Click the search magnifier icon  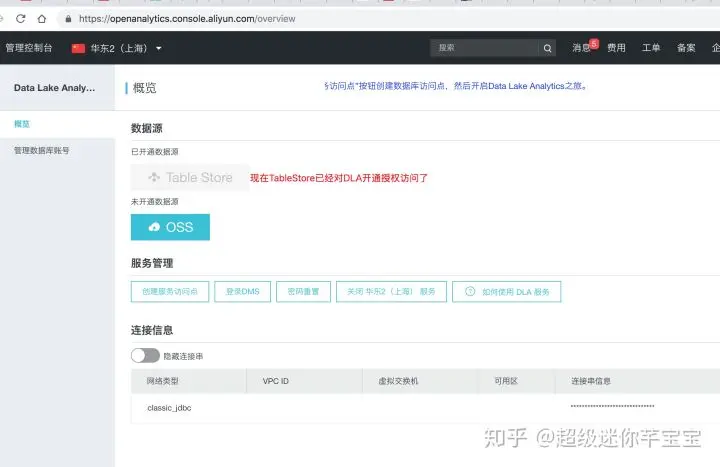547,48
